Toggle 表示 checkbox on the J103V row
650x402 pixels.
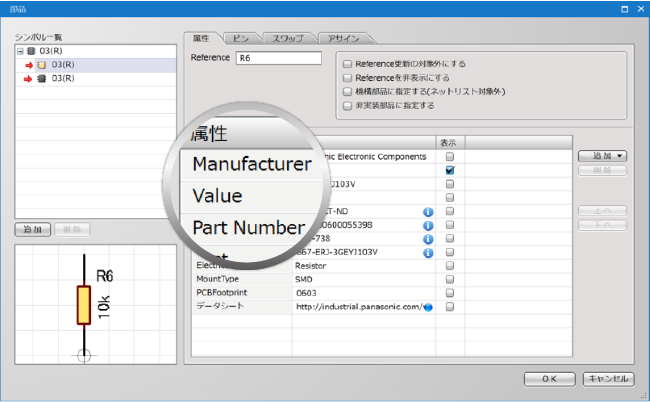tap(450, 184)
